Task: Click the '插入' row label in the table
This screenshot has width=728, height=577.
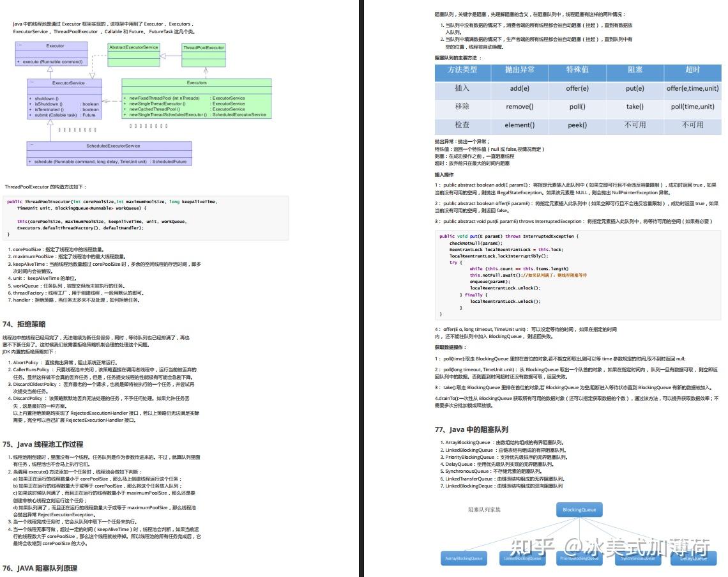Action: pos(462,88)
